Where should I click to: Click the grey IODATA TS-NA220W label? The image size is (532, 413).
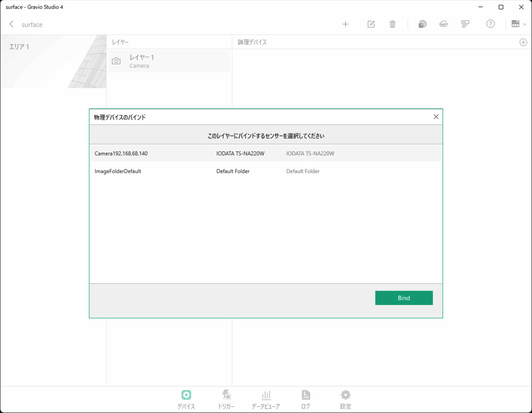[310, 153]
